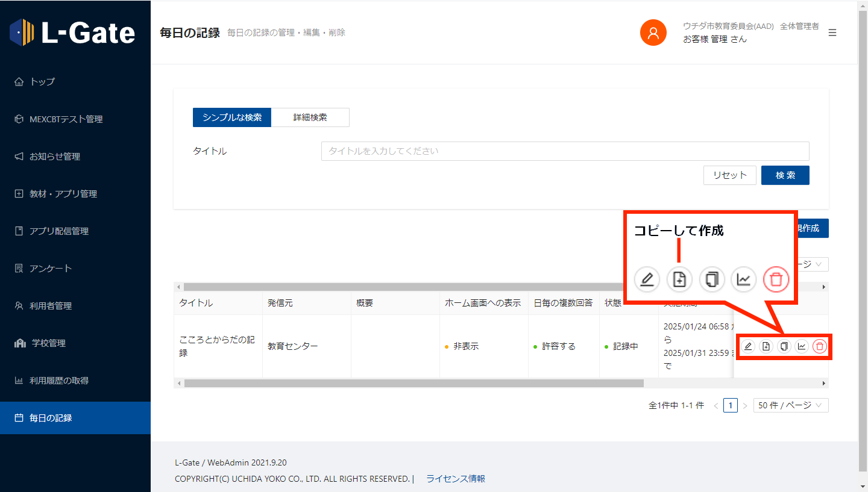The height and width of the screenshot is (492, 868).
Task: Click the duplicate pages icon in table row
Action: coord(784,346)
